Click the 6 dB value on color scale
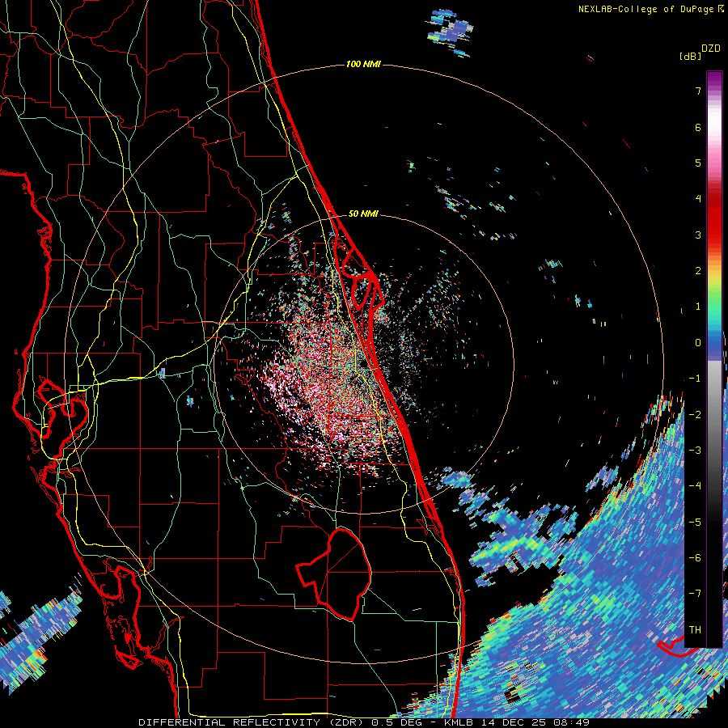 [x=698, y=127]
